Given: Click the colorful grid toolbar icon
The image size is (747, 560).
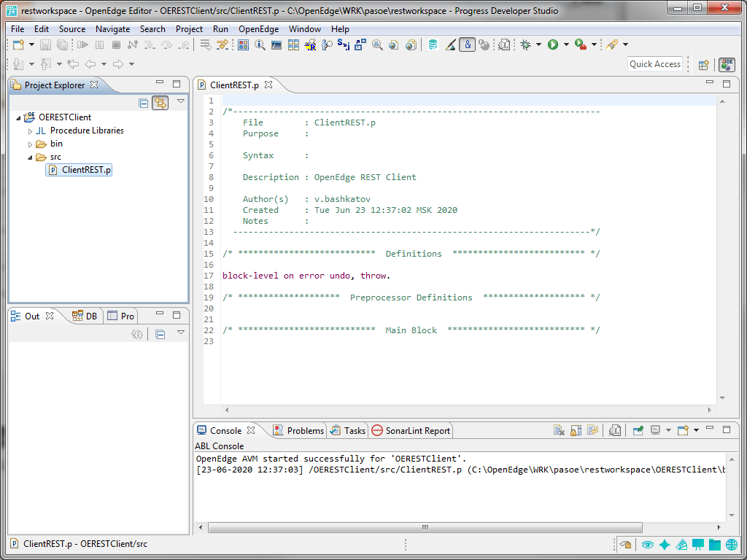Looking at the screenshot, I should tap(244, 44).
